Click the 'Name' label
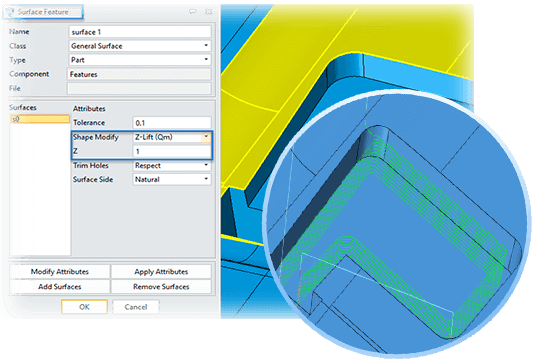The width and height of the screenshot is (533, 360). pyautogui.click(x=19, y=32)
